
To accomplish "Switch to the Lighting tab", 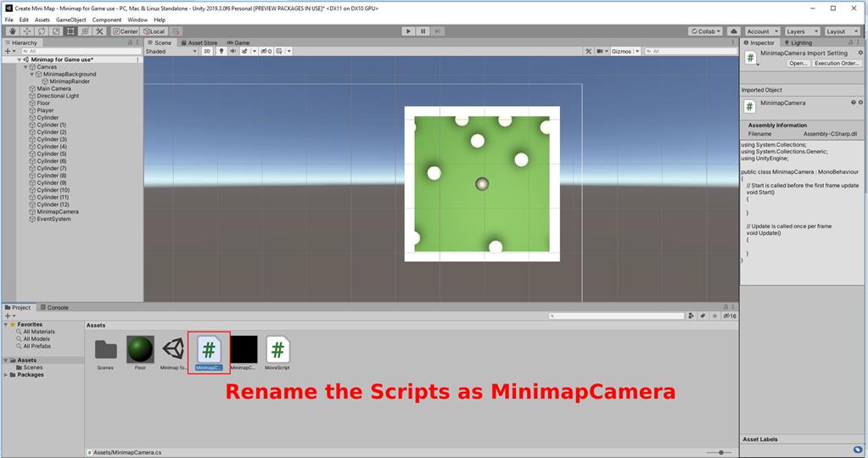I will pyautogui.click(x=798, y=42).
